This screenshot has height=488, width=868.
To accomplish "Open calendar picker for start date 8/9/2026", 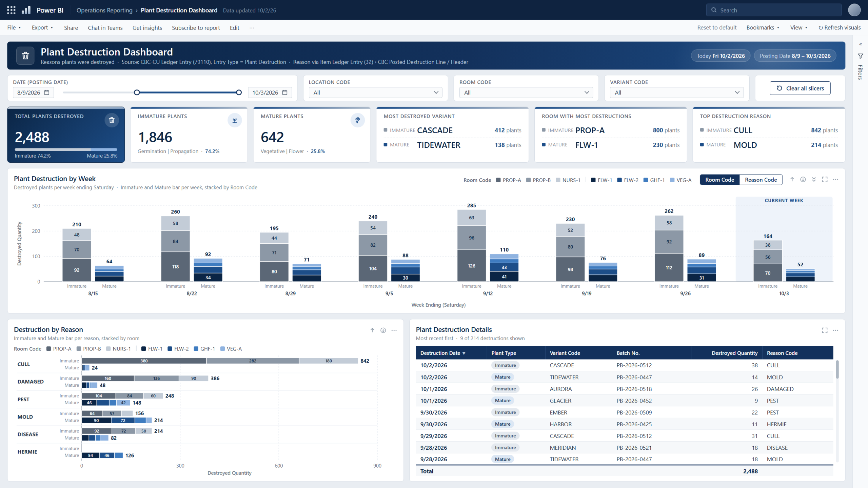I will (x=47, y=93).
